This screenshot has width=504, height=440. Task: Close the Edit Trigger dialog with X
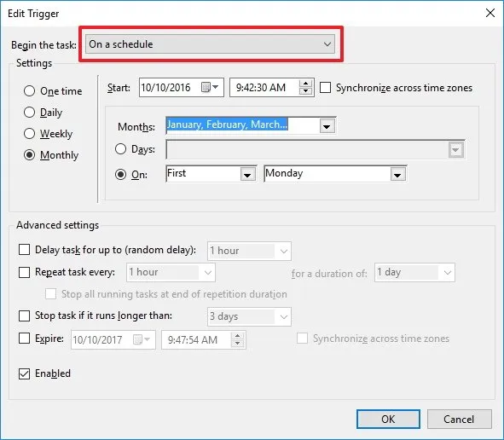(490, 13)
